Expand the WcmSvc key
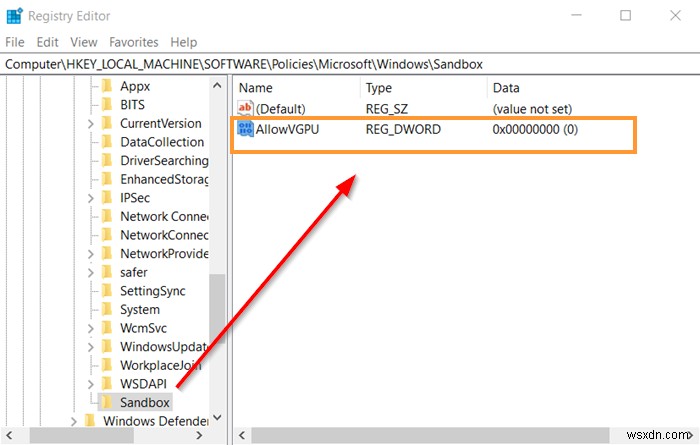Screen dimensions: 700x445 [91, 328]
